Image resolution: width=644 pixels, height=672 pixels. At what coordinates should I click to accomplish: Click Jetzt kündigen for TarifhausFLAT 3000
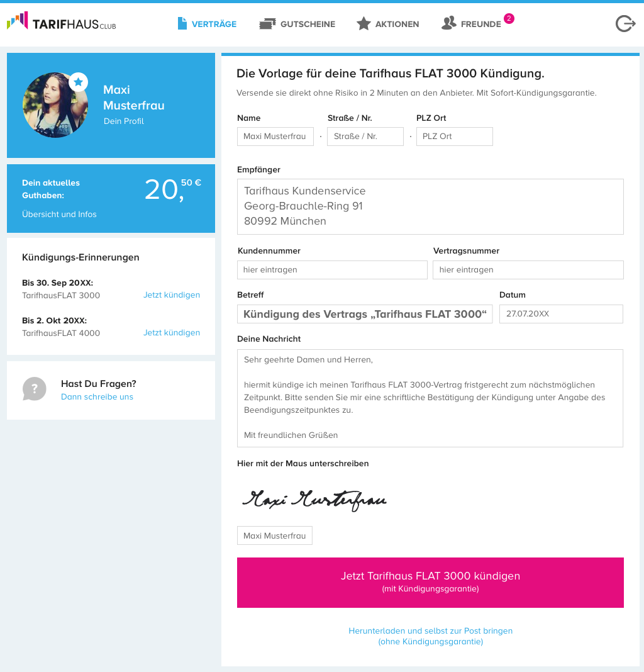click(x=172, y=295)
